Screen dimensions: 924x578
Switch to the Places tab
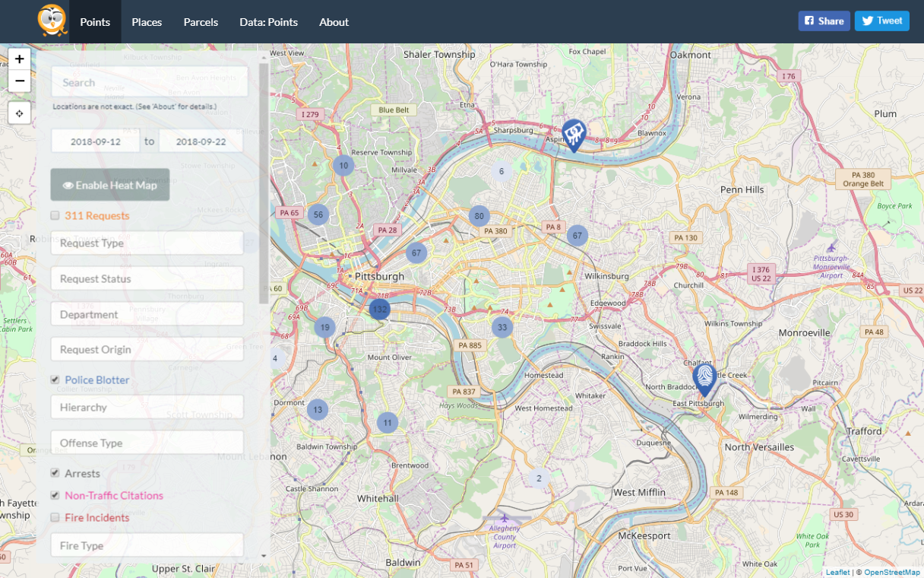(147, 22)
